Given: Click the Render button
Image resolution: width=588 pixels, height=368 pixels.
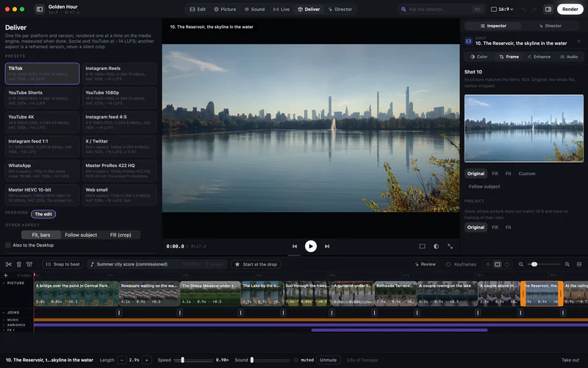Looking at the screenshot, I should tap(570, 10).
